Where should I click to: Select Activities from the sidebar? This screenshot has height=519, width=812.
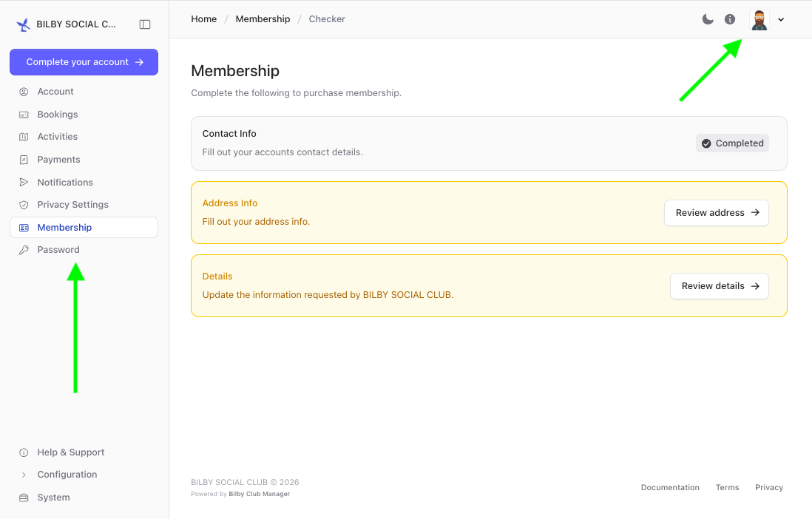(84, 137)
